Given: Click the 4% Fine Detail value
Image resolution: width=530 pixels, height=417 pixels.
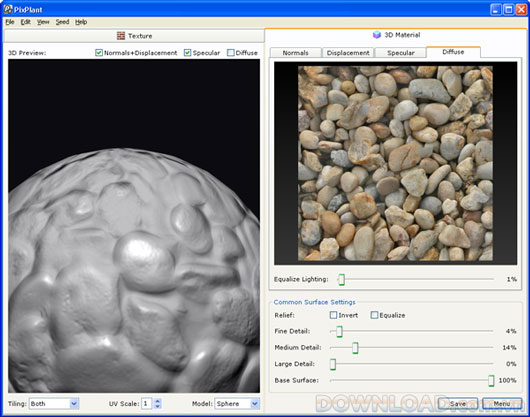Looking at the screenshot, I should [x=511, y=331].
